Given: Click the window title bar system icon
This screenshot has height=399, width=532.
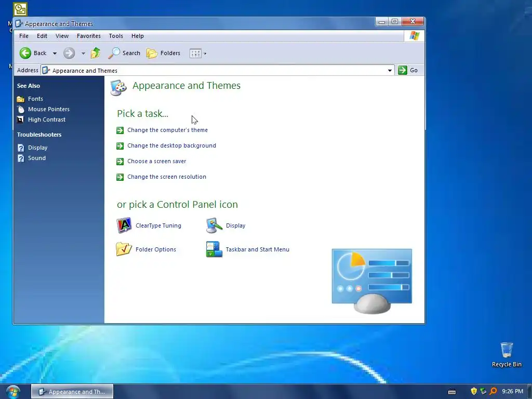Looking at the screenshot, I should point(19,24).
